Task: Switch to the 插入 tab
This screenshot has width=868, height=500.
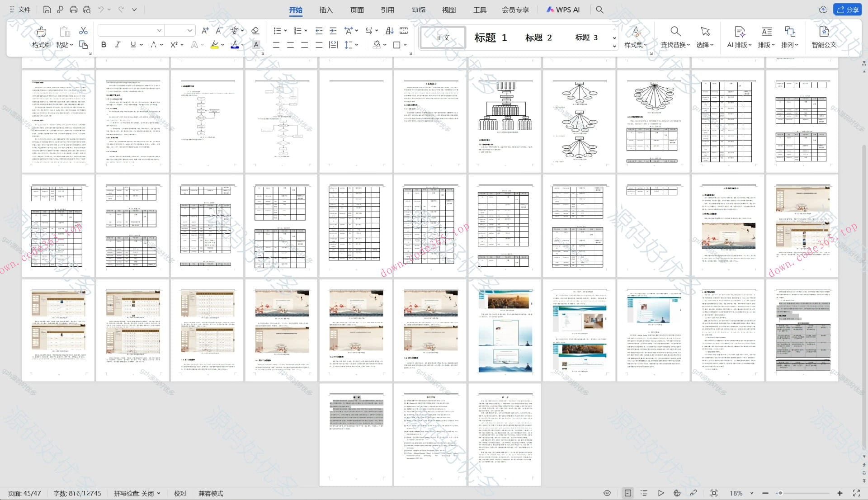Action: (325, 10)
